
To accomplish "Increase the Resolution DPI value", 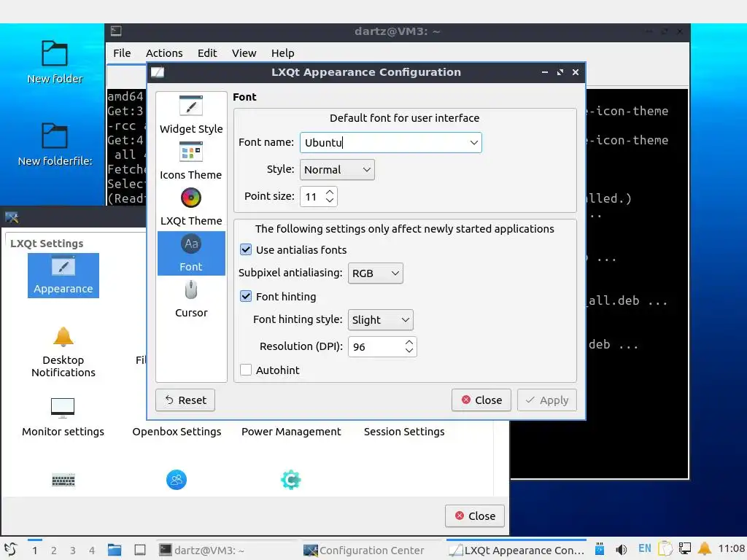I will [x=409, y=342].
